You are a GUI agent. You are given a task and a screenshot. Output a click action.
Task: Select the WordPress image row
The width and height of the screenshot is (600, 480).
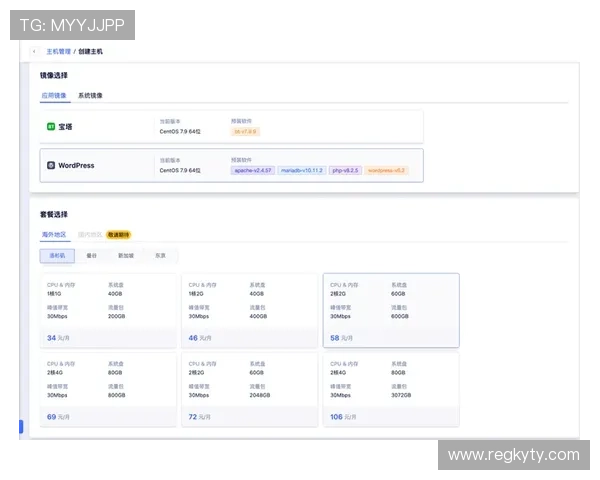click(232, 165)
